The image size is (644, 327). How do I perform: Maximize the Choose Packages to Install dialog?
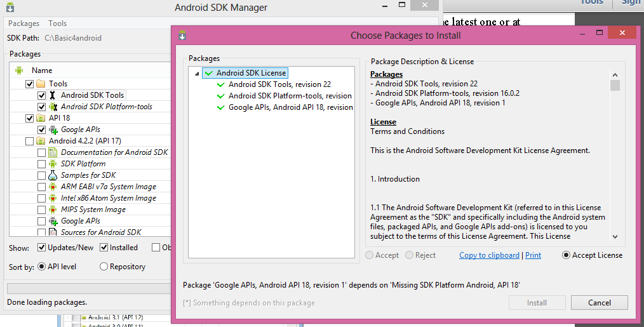coord(600,33)
